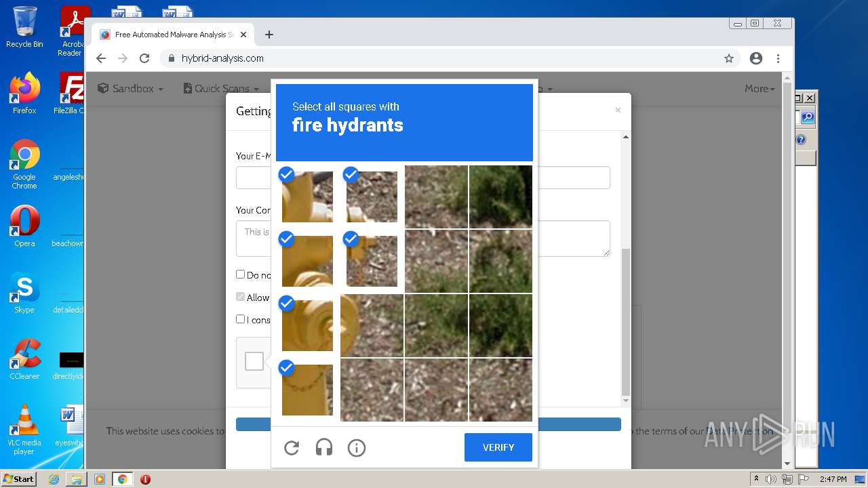This screenshot has width=868, height=488.
Task: Expand the More dropdown menu
Action: (x=759, y=89)
